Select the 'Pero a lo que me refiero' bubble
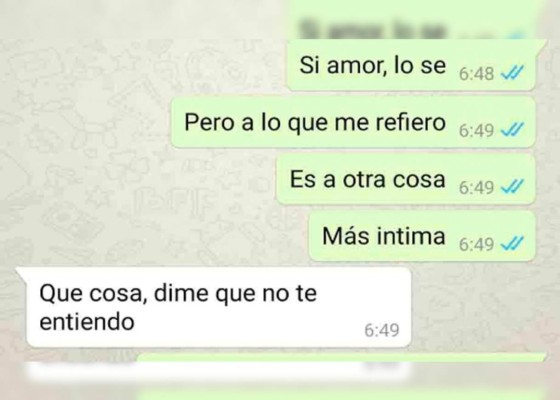The width and height of the screenshot is (560, 400). (x=353, y=122)
